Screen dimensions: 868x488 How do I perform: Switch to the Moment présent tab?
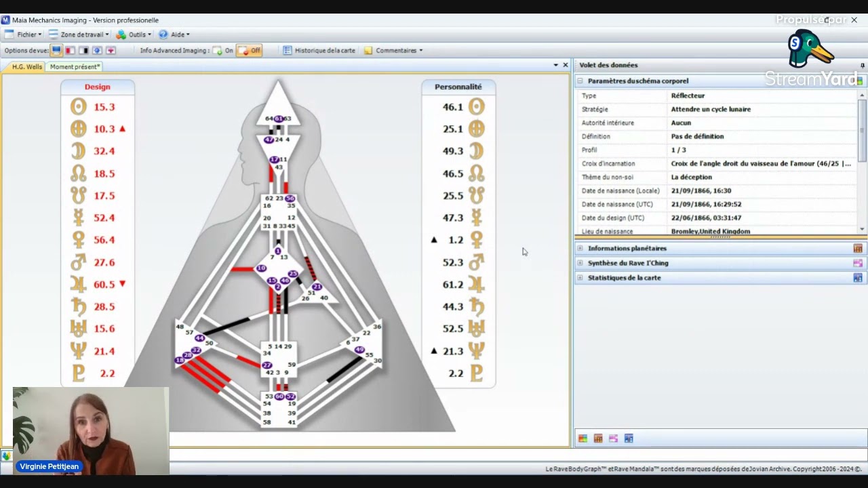pos(75,66)
